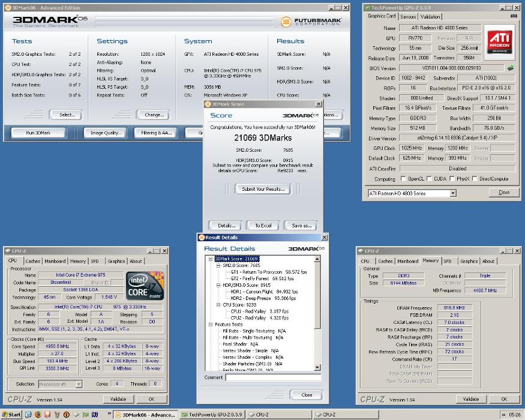Click the Result Details scroll down arrow

[318, 367]
